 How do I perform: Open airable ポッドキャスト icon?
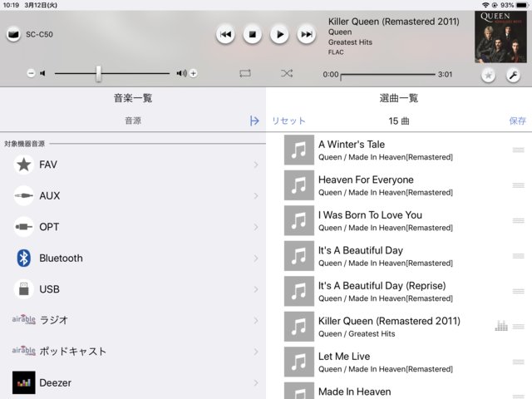24,351
